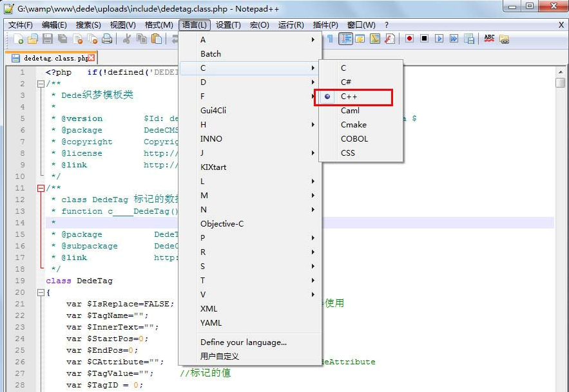The width and height of the screenshot is (569, 392).
Task: Click the macro playback arrow icon
Action: [439, 39]
